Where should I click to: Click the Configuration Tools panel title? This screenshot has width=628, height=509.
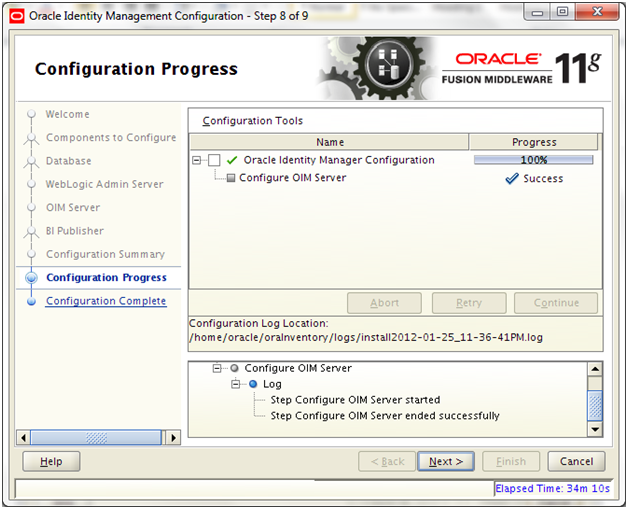(x=252, y=121)
